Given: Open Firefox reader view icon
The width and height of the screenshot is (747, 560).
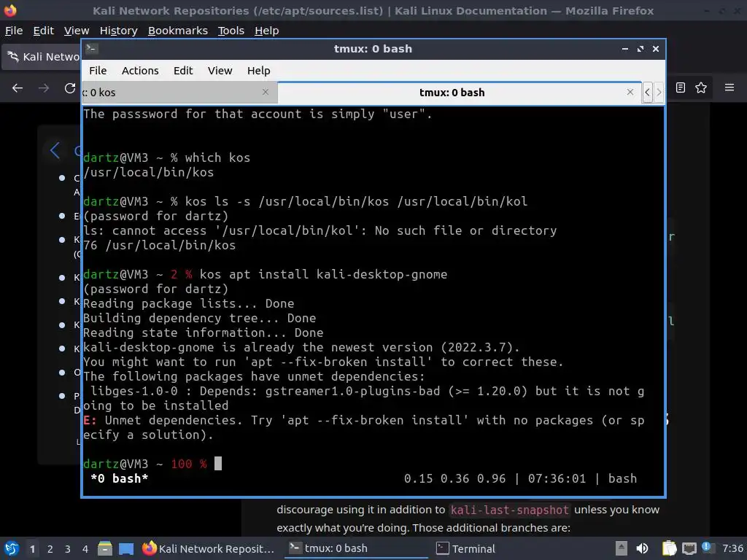Looking at the screenshot, I should coord(681,87).
